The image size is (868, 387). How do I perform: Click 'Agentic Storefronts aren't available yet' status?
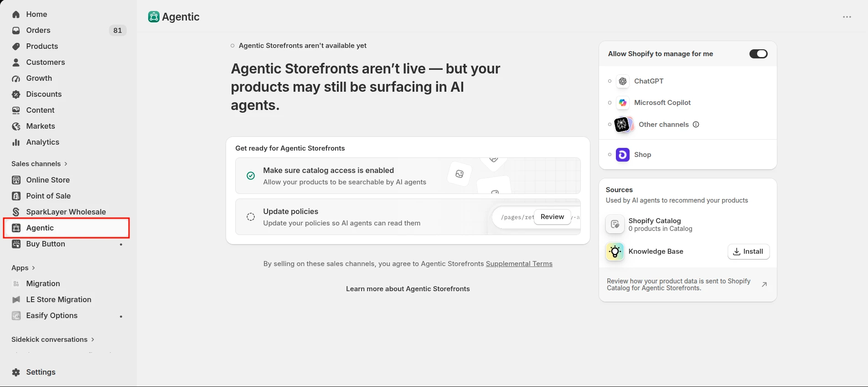click(303, 46)
